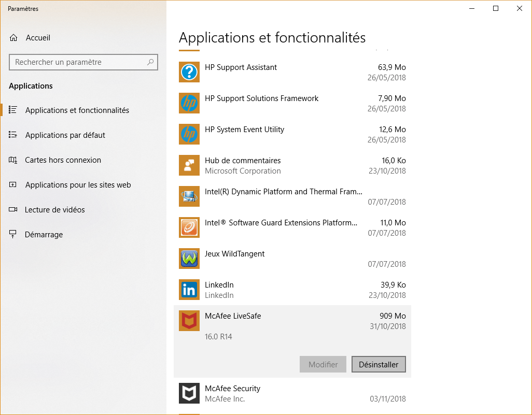Click the HP Support Solutions Framework icon
This screenshot has width=532, height=415.
189,104
